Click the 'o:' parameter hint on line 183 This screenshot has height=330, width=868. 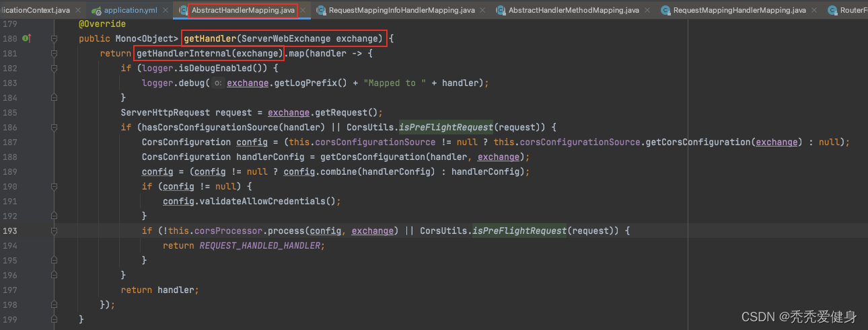pyautogui.click(x=218, y=83)
